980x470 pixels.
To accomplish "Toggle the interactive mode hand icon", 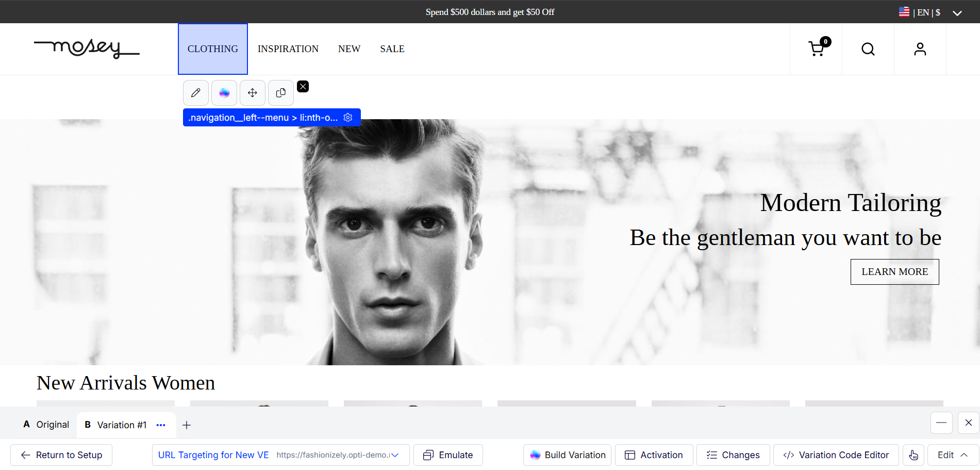I will click(x=913, y=455).
